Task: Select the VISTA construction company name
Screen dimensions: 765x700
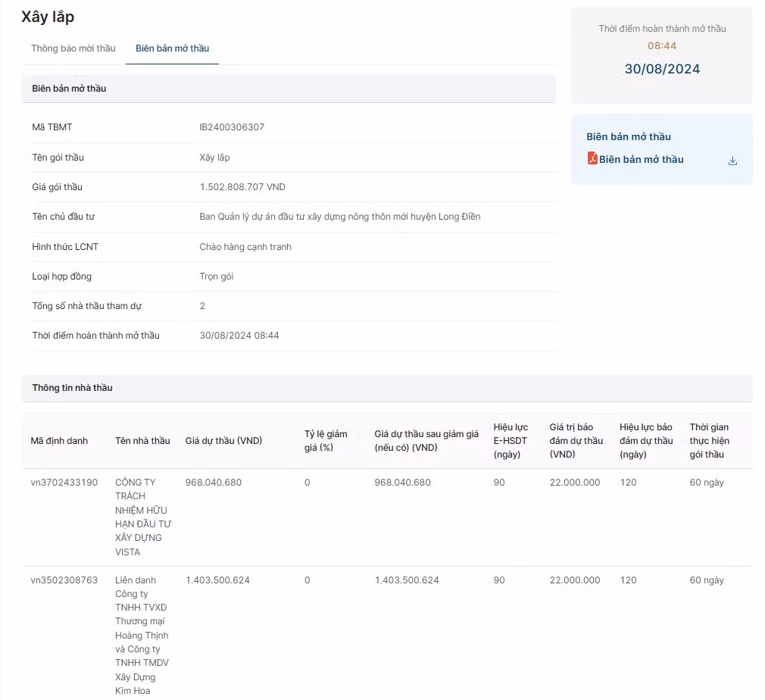Action: tap(143, 517)
